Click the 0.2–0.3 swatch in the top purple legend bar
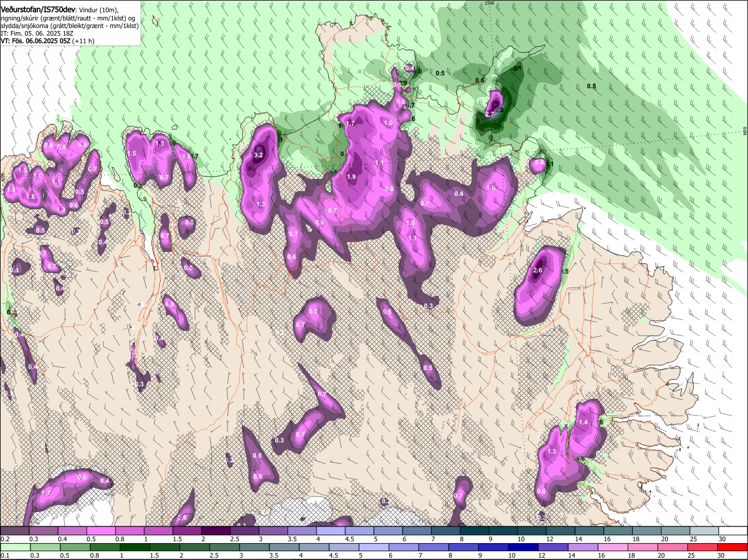The height and width of the screenshot is (560, 748). pos(15,531)
